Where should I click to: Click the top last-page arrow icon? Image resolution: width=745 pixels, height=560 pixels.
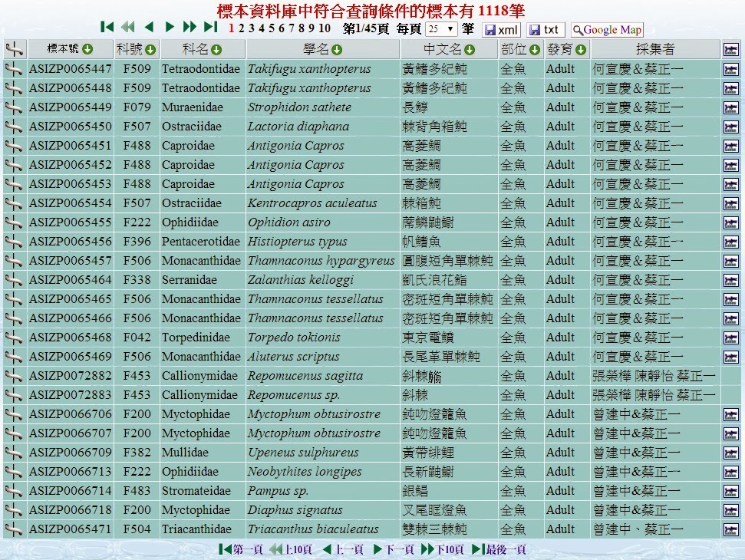[x=211, y=28]
